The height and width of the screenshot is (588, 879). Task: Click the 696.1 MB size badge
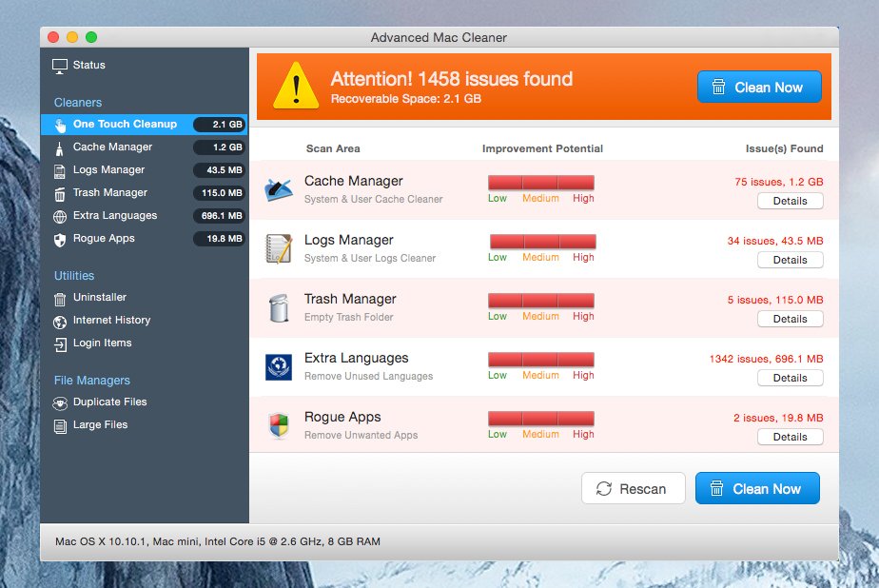tap(220, 216)
